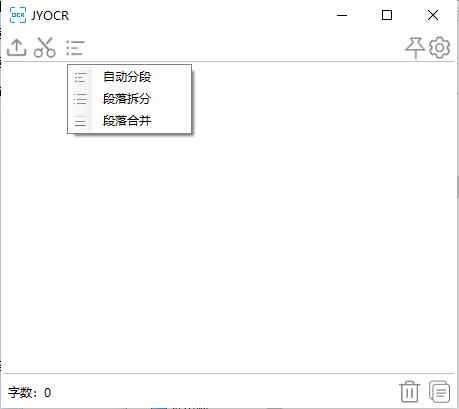459x409 pixels.
Task: Maximize the JYOCR window
Action: point(387,15)
